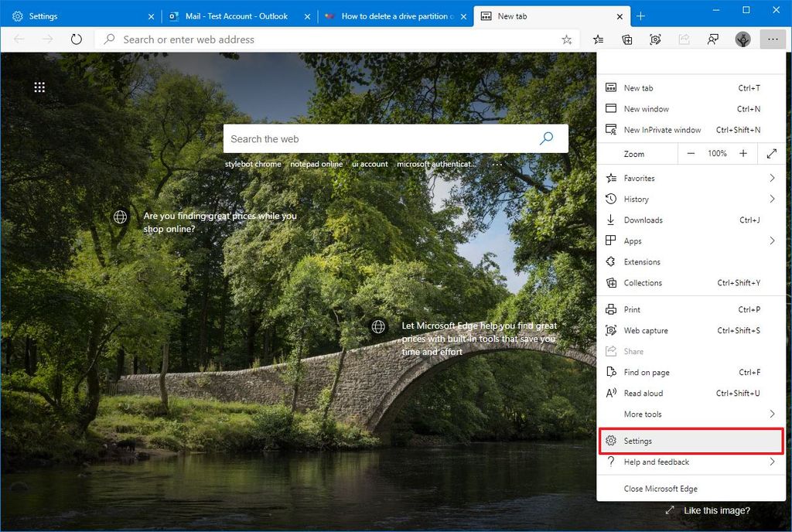792x532 pixels.
Task: Expand the More tools submenu
Action: (x=773, y=414)
